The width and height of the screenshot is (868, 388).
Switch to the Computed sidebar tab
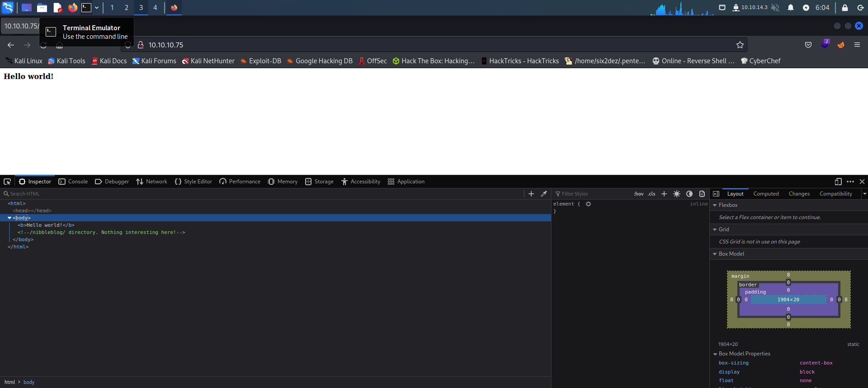[766, 194]
